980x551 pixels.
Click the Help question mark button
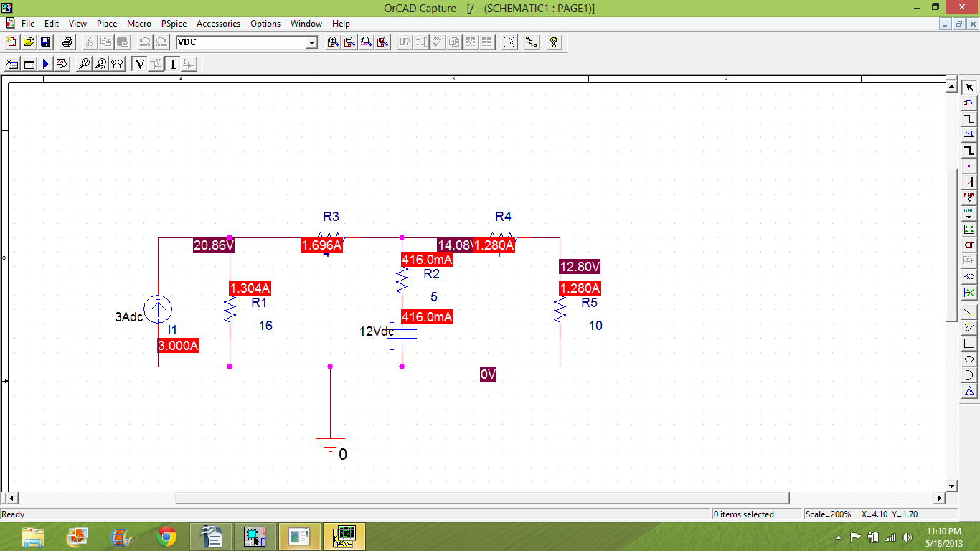click(x=554, y=42)
